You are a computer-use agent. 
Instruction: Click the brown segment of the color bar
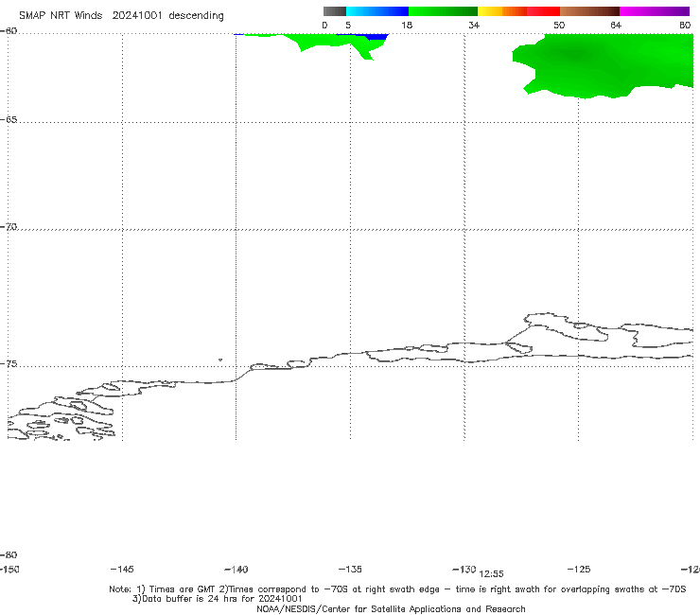click(x=589, y=11)
